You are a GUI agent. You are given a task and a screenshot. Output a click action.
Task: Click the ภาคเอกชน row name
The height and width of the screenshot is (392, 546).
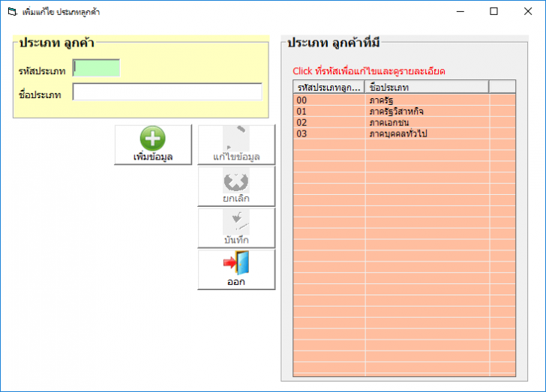tap(389, 122)
